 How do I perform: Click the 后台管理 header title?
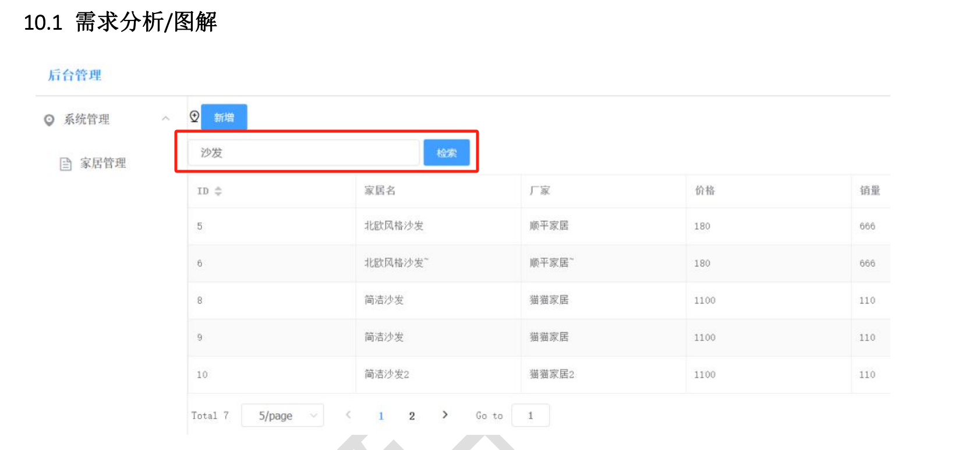pos(75,75)
